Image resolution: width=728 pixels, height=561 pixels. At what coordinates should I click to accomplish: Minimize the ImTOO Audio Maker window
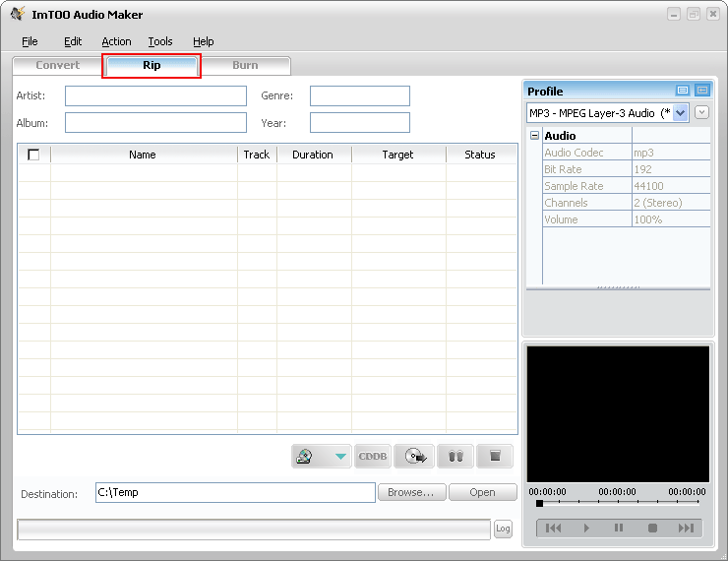pos(674,15)
